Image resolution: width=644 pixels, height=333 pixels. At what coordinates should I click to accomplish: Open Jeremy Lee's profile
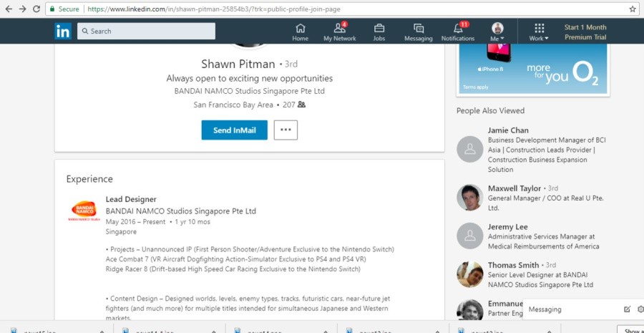pyautogui.click(x=507, y=227)
